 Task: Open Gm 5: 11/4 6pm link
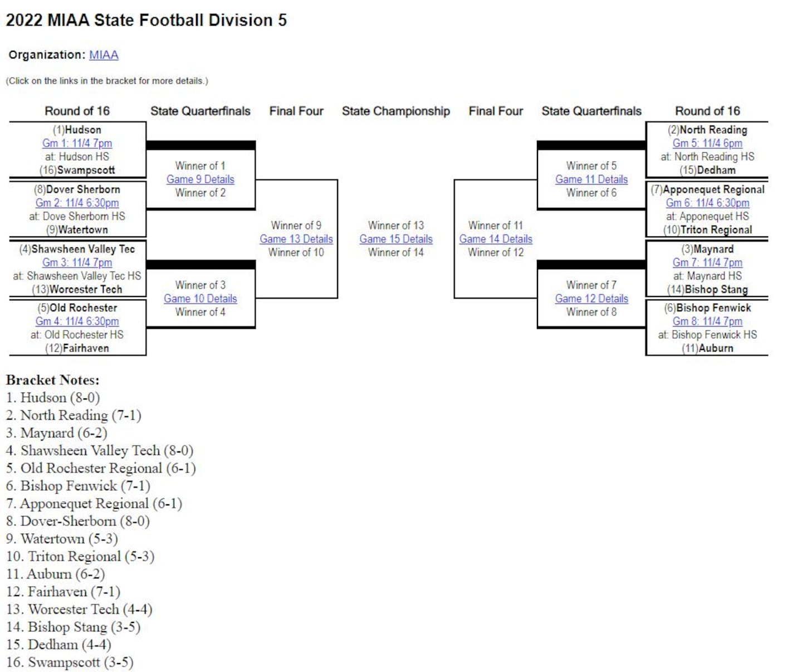tap(707, 143)
